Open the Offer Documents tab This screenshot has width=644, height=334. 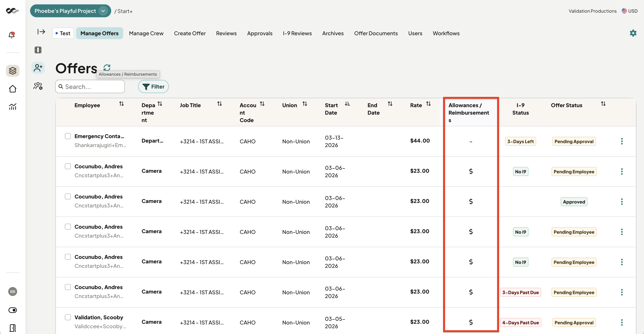pos(376,33)
